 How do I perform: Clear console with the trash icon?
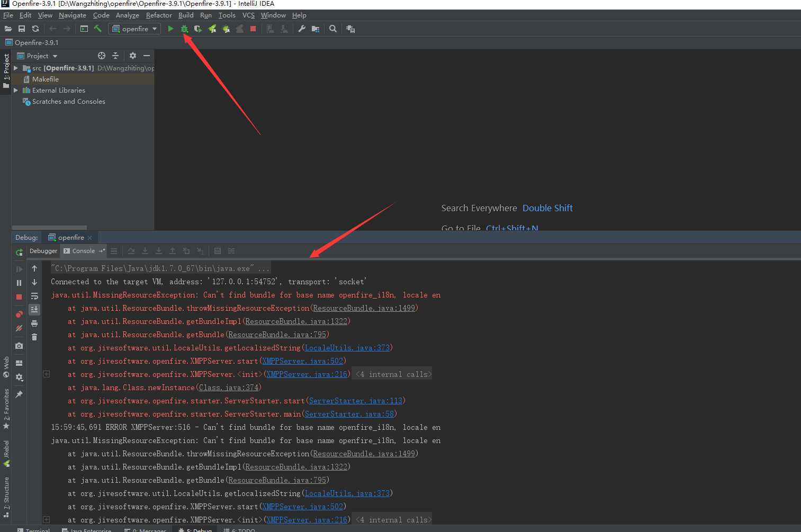(34, 337)
